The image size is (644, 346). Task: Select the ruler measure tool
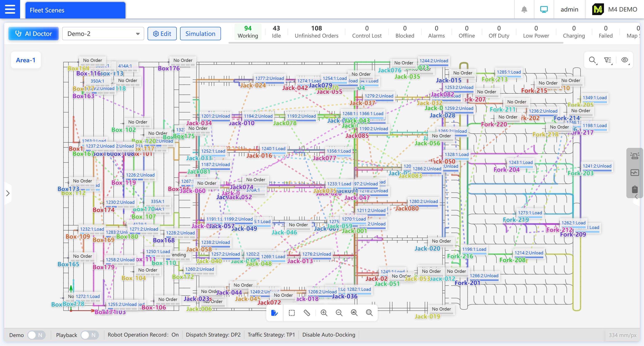coord(307,313)
